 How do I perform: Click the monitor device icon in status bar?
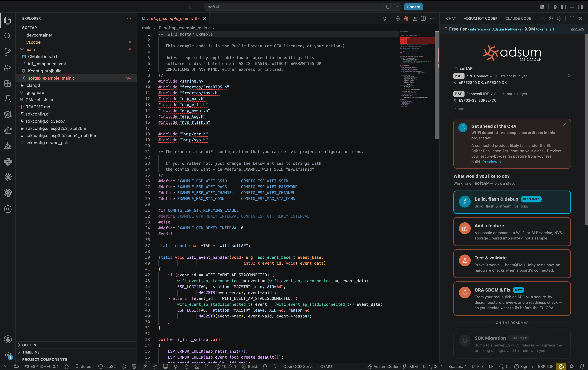[x=166, y=366]
